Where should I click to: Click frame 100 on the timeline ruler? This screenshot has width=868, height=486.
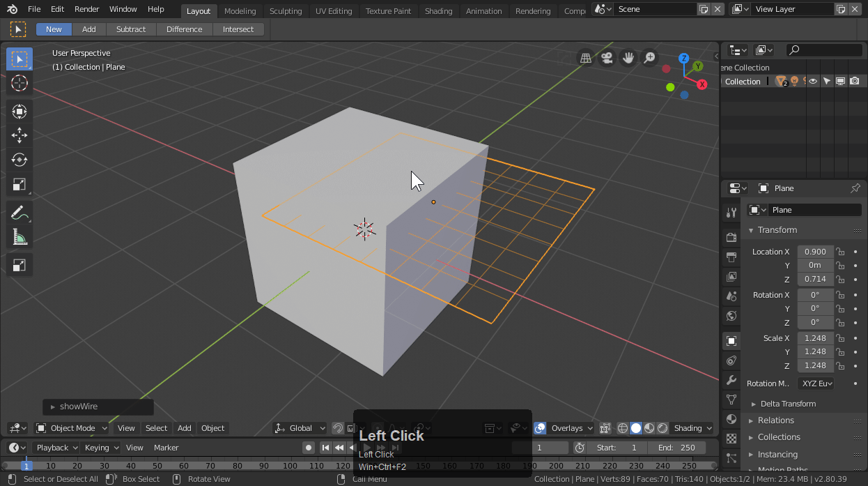click(x=290, y=466)
